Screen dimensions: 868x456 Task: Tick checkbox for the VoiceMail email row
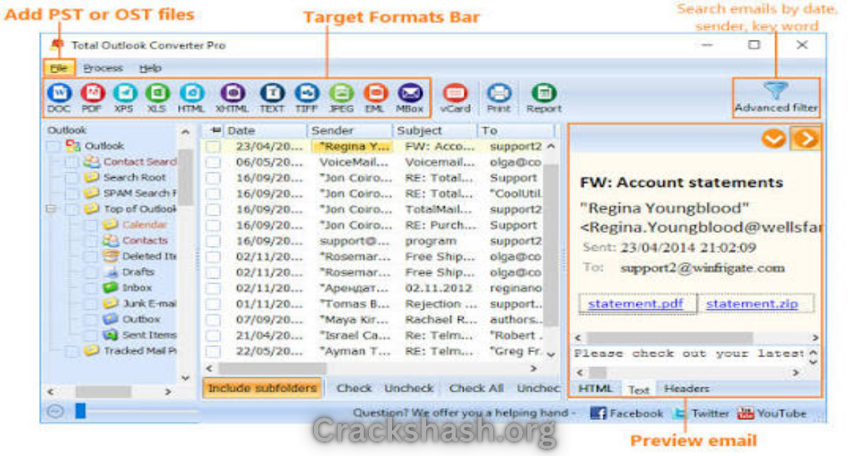click(x=213, y=162)
